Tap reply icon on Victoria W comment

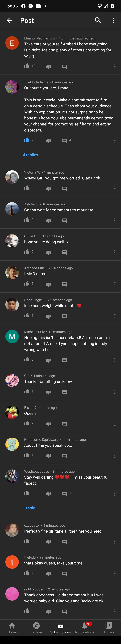point(65,188)
